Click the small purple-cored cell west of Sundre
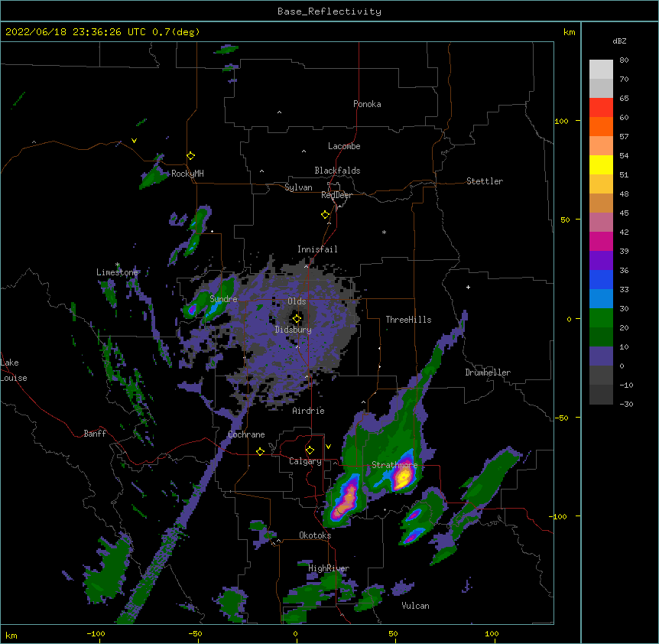The width and height of the screenshot is (659, 644). (192, 310)
